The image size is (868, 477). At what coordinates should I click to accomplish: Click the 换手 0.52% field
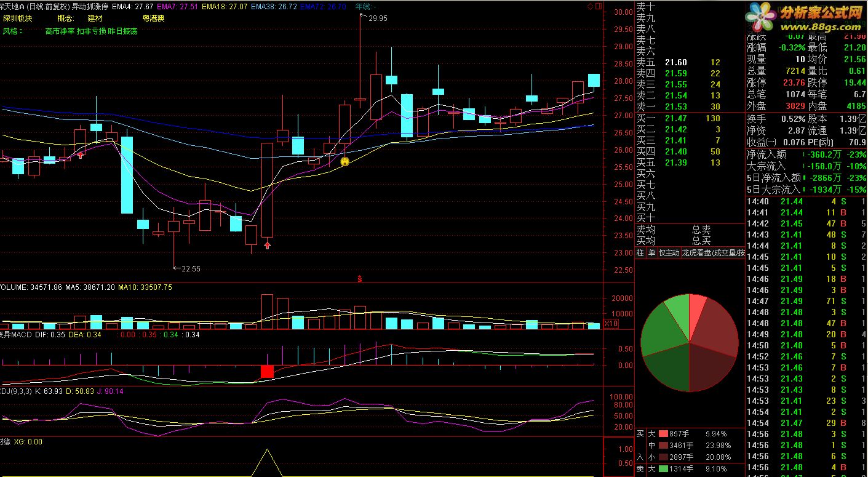[776, 119]
